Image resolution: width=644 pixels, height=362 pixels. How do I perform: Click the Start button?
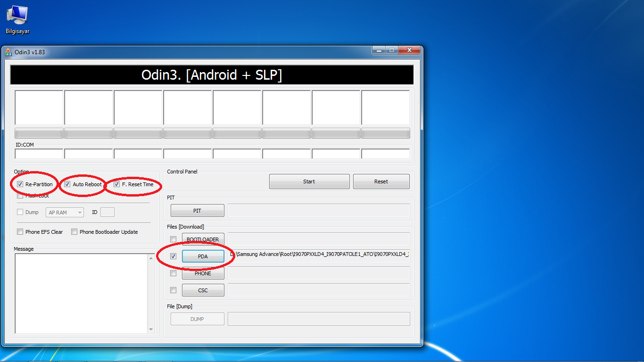pyautogui.click(x=309, y=181)
